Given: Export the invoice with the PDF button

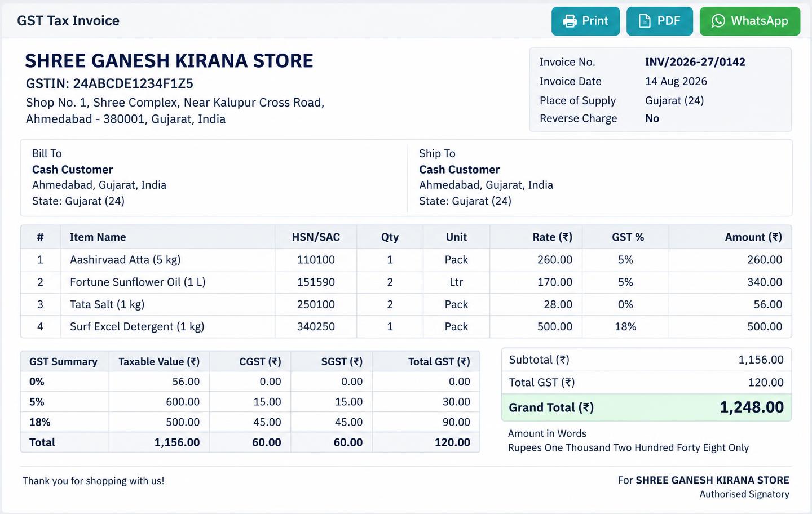Looking at the screenshot, I should point(659,21).
